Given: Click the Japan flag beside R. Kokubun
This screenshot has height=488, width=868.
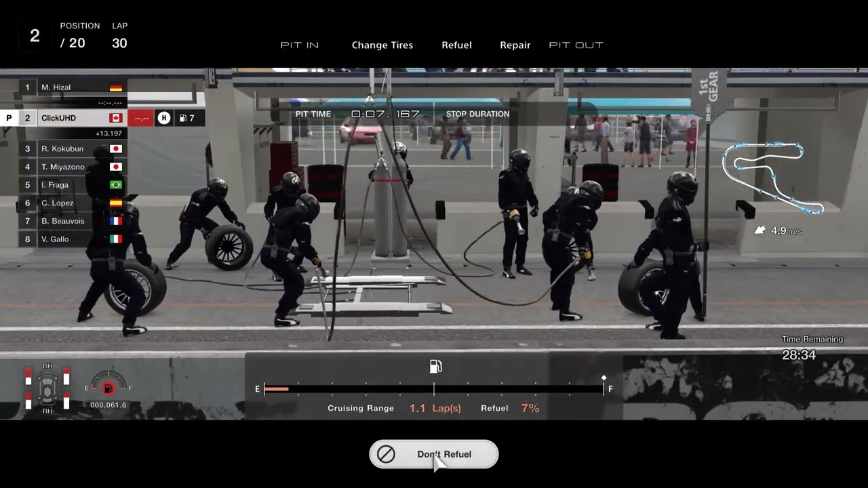Looking at the screenshot, I should (x=116, y=148).
